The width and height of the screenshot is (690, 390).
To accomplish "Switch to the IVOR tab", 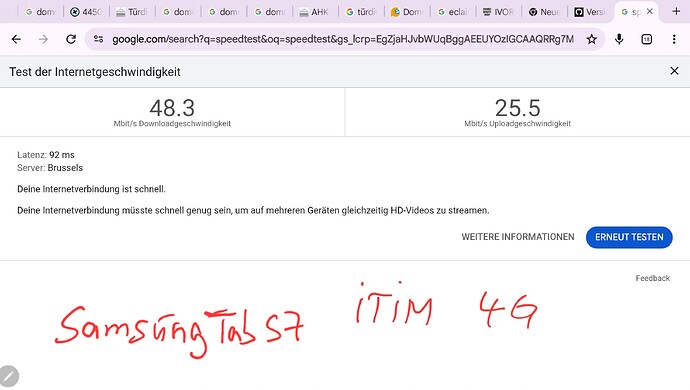I will (x=499, y=12).
